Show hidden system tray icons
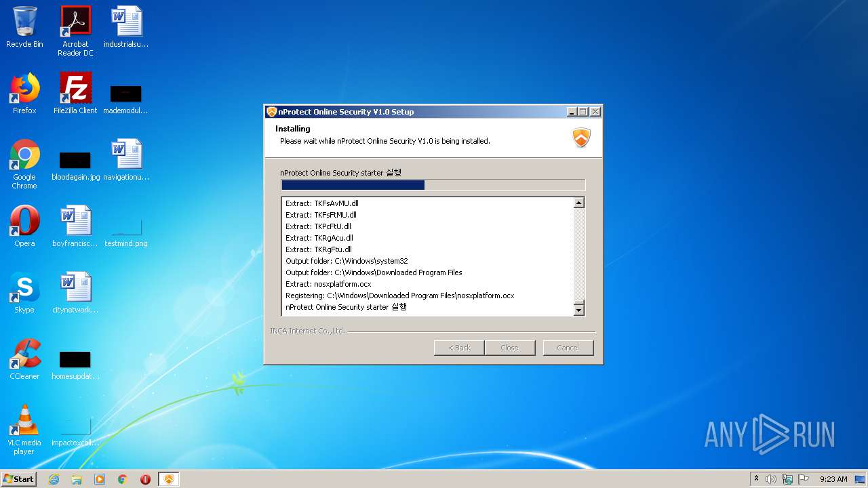 [756, 479]
